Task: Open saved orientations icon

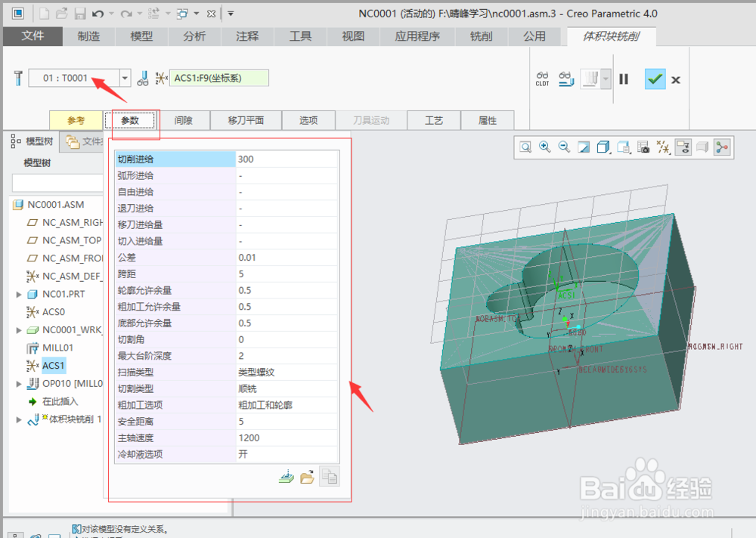Action: 624,147
